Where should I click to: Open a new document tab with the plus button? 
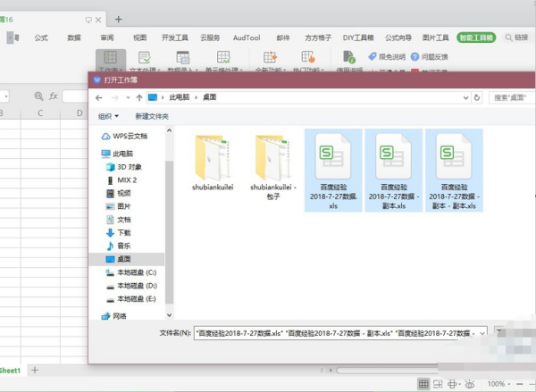pos(119,18)
